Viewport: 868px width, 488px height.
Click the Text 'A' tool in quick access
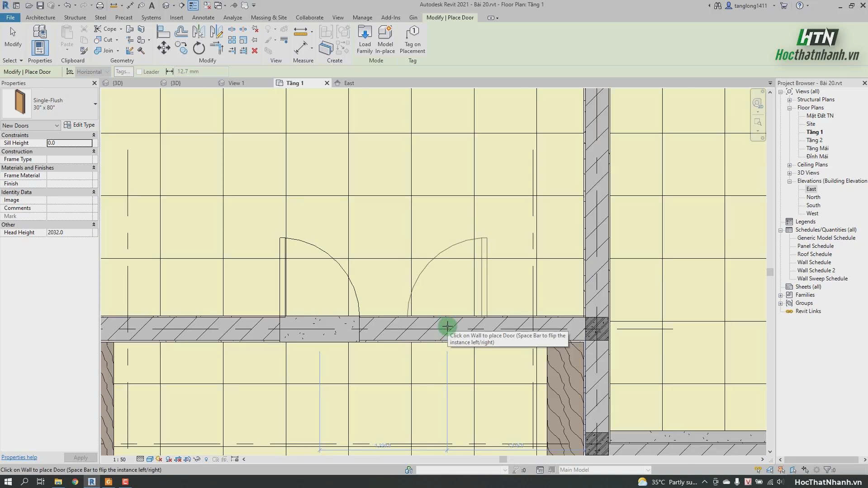[x=152, y=5]
